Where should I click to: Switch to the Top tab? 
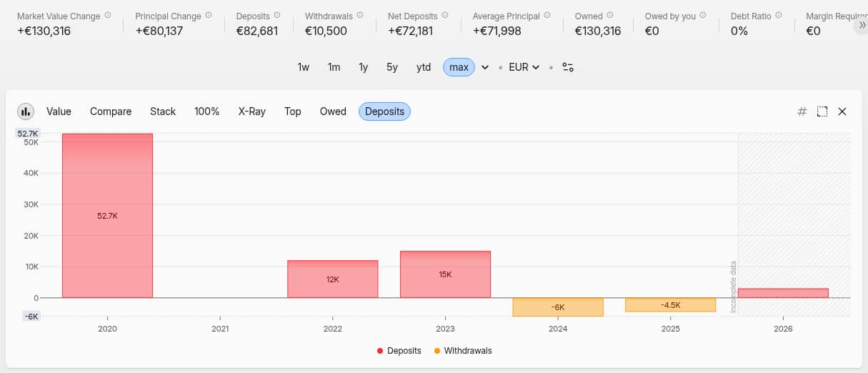click(x=293, y=111)
